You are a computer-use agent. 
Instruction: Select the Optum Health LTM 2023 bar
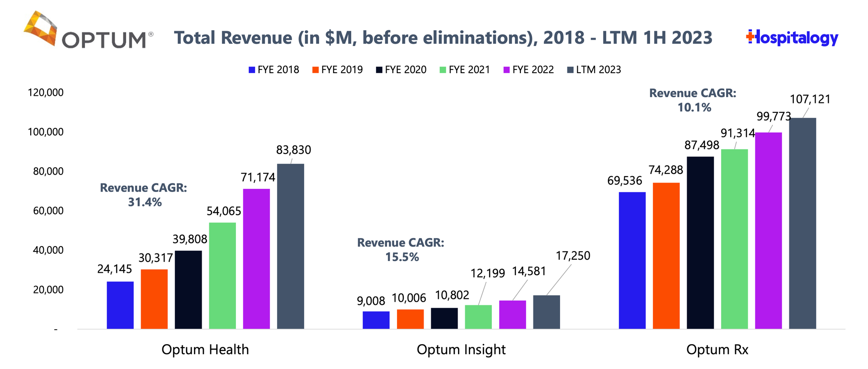[x=290, y=246]
